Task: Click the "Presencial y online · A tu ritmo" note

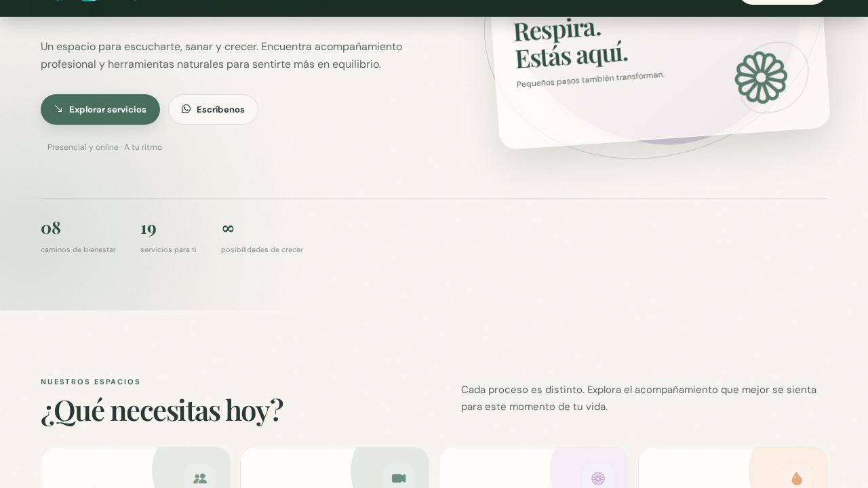Action: point(104,147)
